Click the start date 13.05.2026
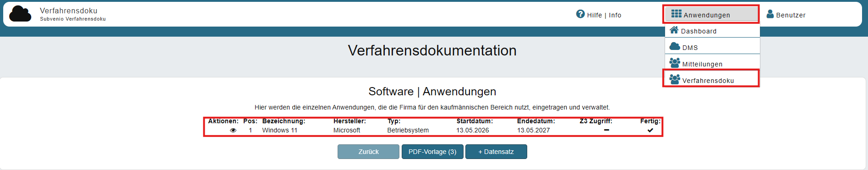Screen dimensions: 868x170 [x=473, y=130]
